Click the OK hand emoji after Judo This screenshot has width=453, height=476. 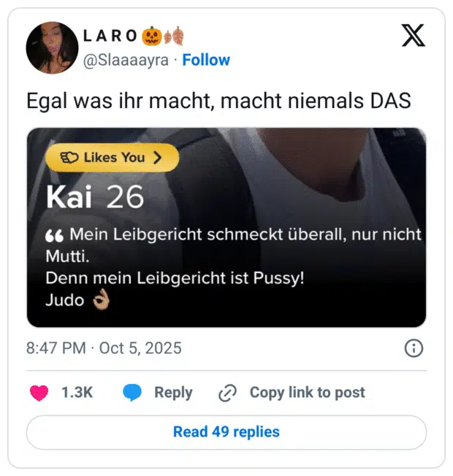pos(101,299)
